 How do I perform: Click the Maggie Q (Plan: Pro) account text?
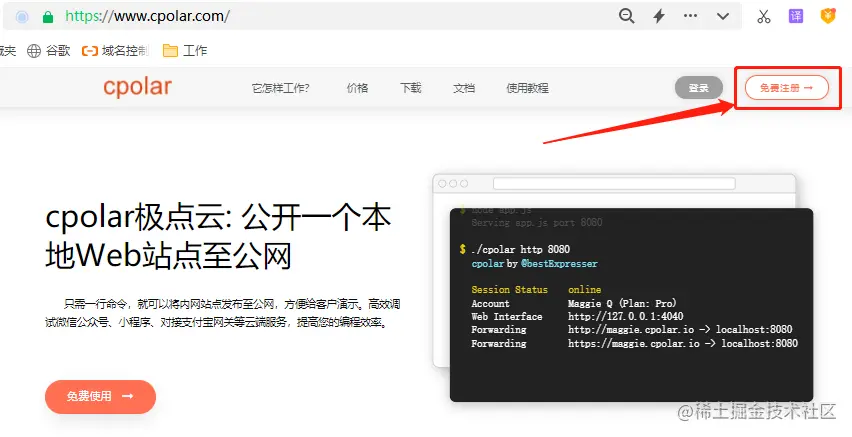tap(622, 303)
